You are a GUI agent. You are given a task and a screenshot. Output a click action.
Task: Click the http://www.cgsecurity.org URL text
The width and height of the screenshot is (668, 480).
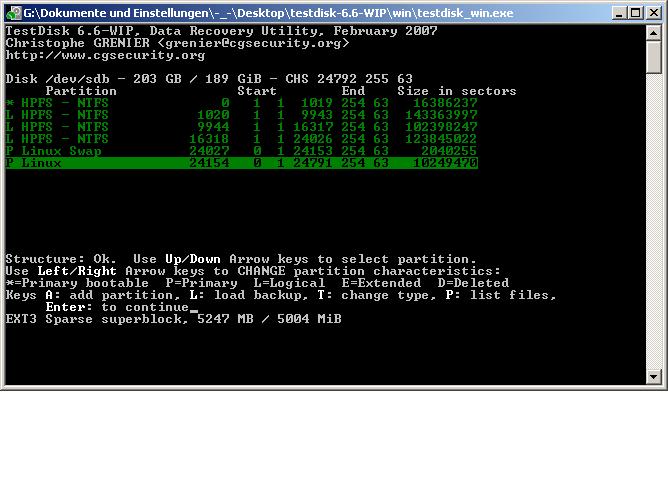tap(105, 55)
